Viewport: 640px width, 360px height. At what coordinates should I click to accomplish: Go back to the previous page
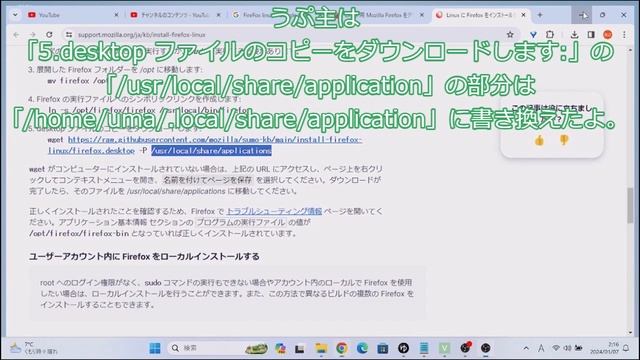(x=16, y=35)
